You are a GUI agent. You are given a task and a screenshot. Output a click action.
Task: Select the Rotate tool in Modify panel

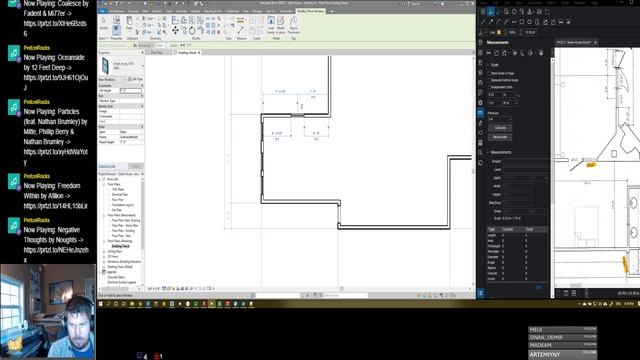pyautogui.click(x=192, y=30)
